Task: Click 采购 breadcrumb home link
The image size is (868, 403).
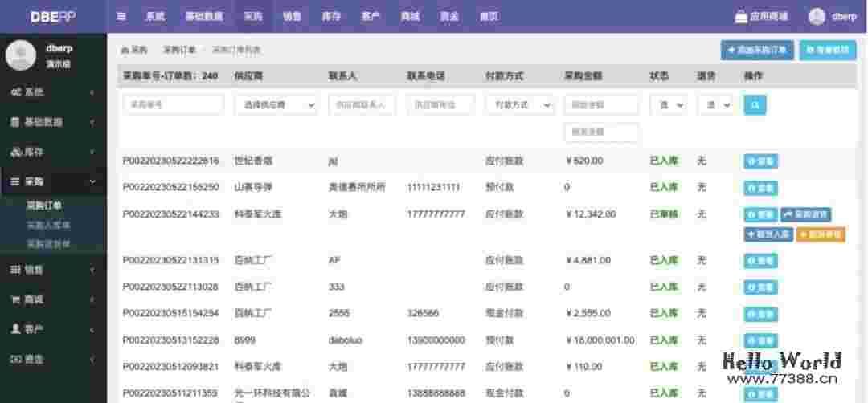Action: tap(134, 50)
